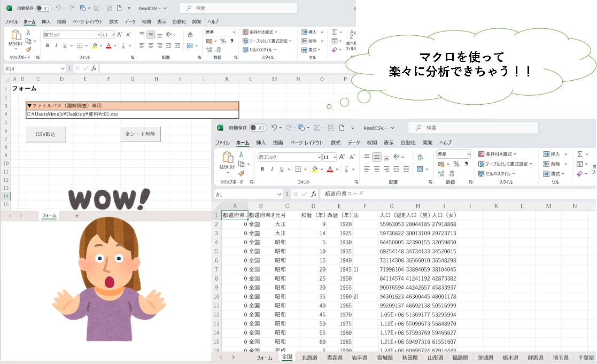Toggle Italic in lower-right data window

[x=272, y=169]
